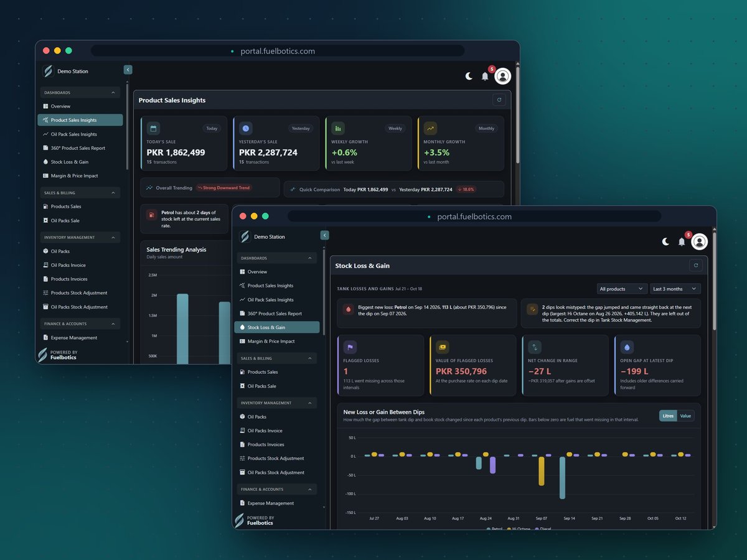
Task: Select Stock Loss & Gain in front window
Action: pyautogui.click(x=276, y=327)
